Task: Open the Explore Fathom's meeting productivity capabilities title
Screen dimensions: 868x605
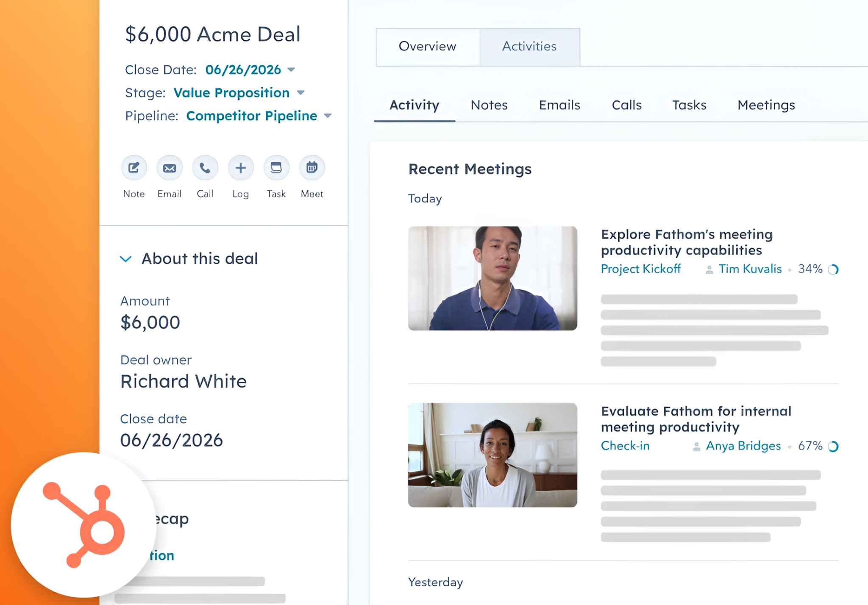Action: pos(687,242)
